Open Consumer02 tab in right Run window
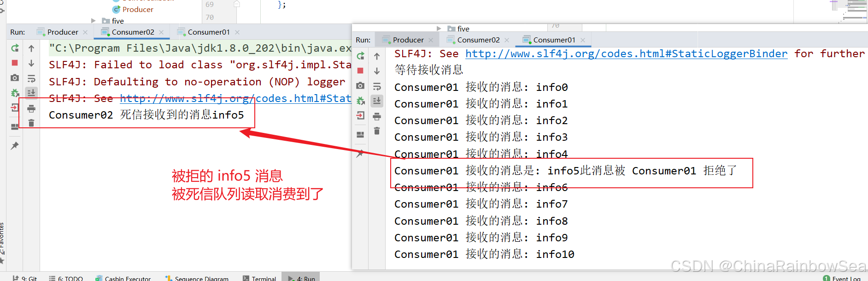This screenshot has height=281, width=868. tap(478, 40)
